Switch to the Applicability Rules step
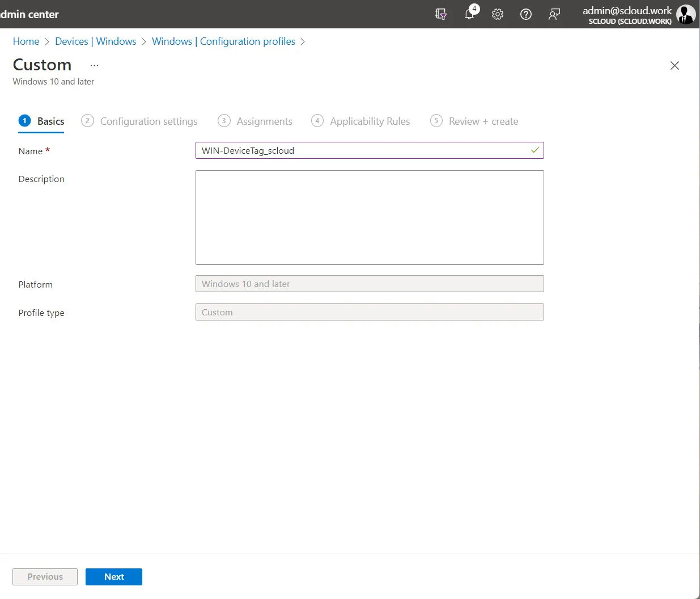 360,121
